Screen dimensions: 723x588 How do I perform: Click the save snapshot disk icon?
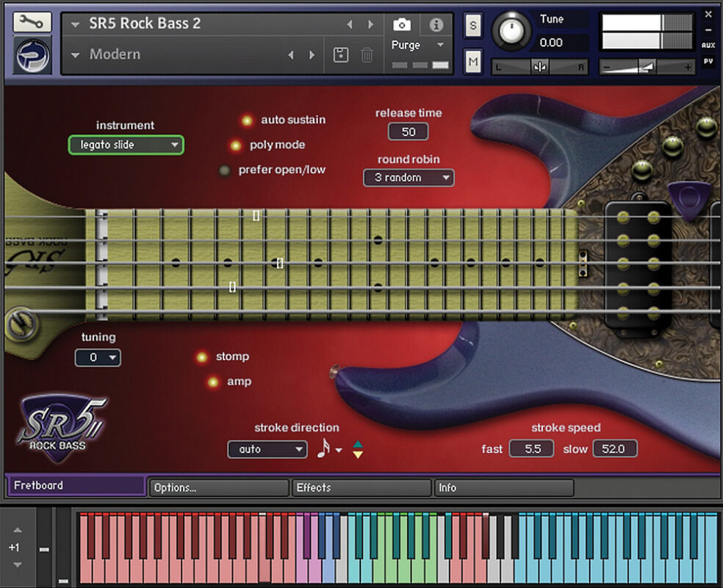coord(341,55)
